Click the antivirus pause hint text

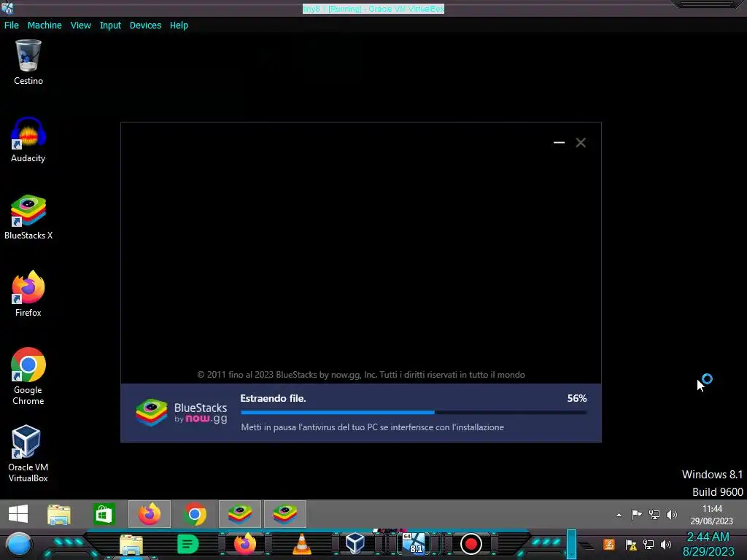coord(372,427)
